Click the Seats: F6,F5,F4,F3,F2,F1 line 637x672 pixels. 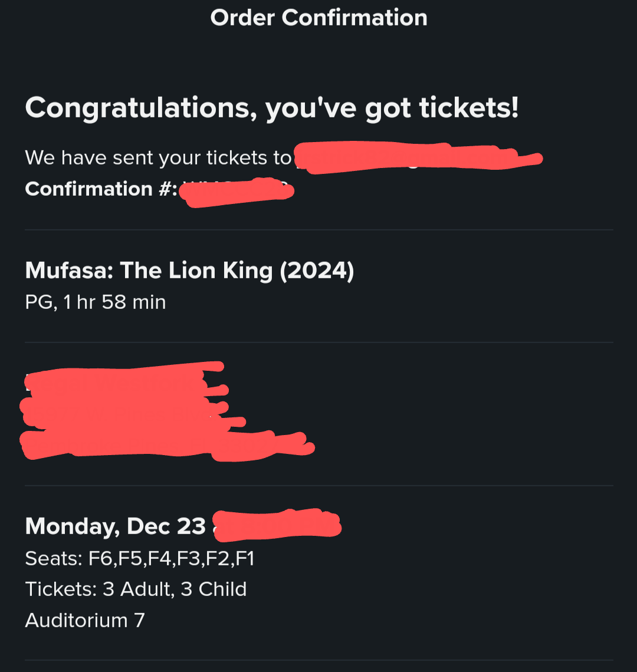(x=140, y=559)
